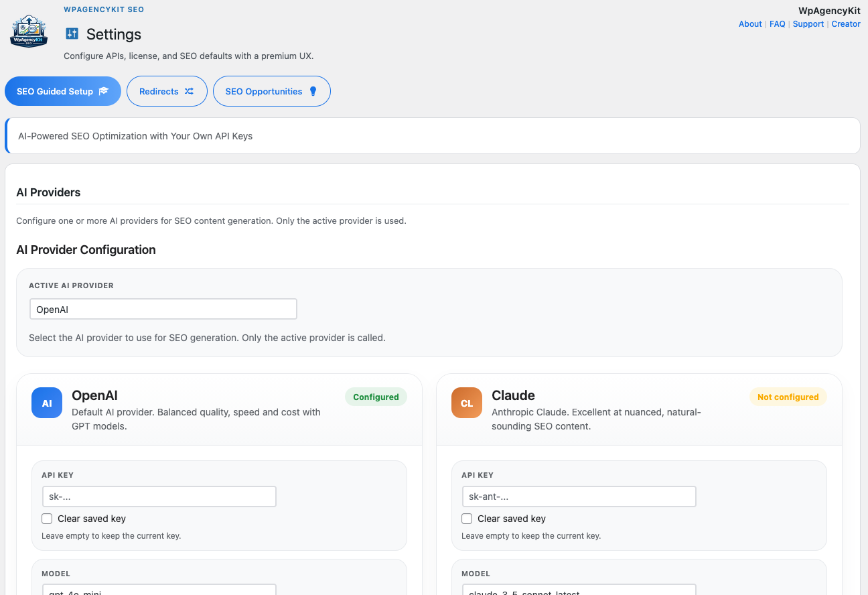Switch to the Redirects tab
868x595 pixels.
(167, 91)
